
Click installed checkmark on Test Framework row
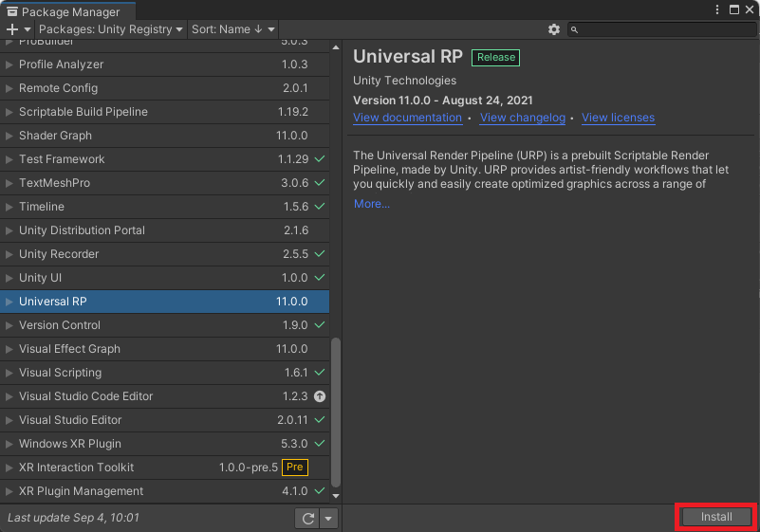320,159
